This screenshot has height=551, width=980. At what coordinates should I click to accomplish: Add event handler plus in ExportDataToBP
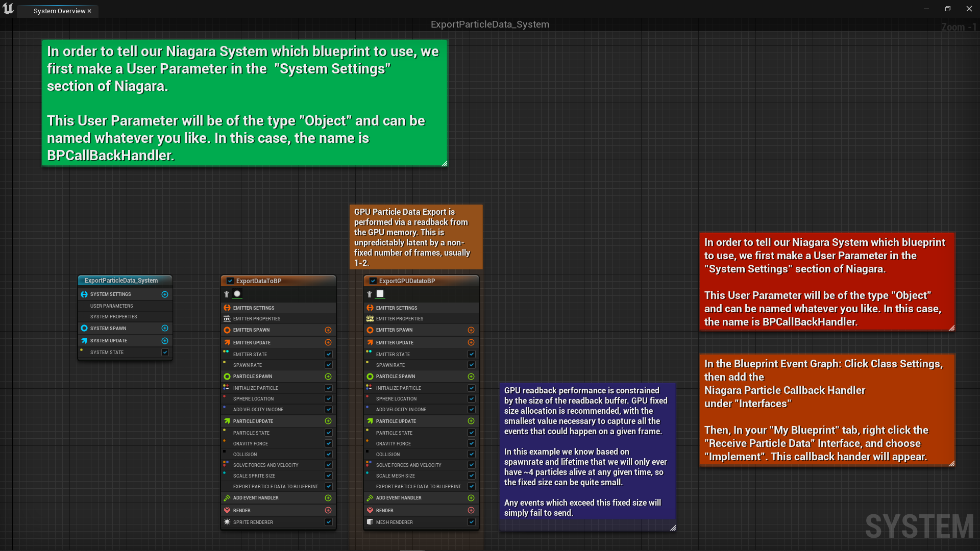(x=328, y=498)
